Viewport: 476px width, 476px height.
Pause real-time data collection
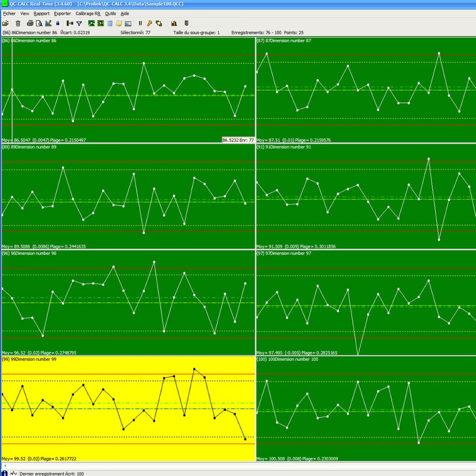point(140,23)
